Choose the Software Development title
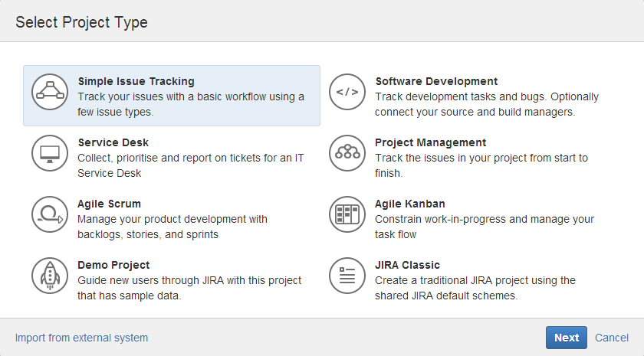The width and height of the screenshot is (644, 356). click(436, 81)
